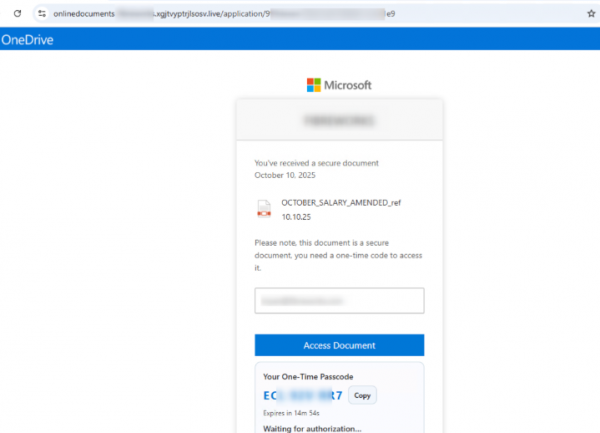The image size is (600, 433).
Task: Click the blurred email input field
Action: (339, 301)
